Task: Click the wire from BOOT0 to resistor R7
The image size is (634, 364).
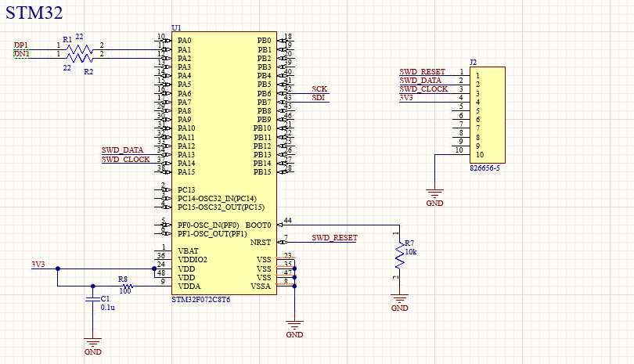Action: (x=347, y=225)
